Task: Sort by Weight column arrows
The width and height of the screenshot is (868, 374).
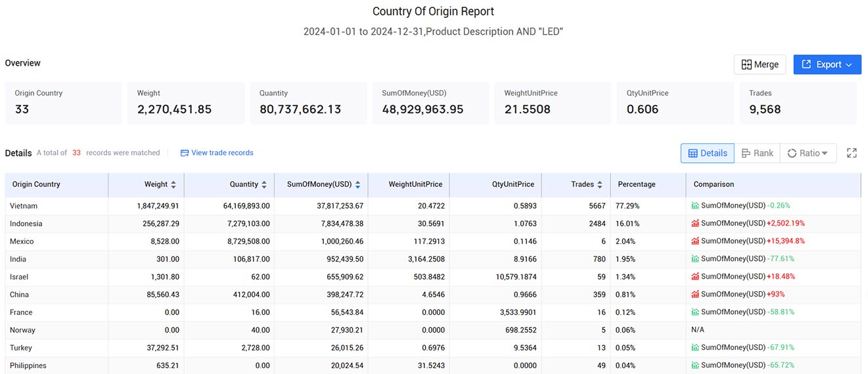Action: tap(173, 185)
